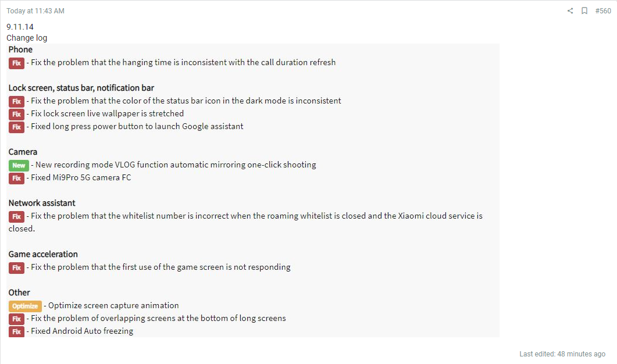Viewport: 617px width, 364px height.
Task: Click the Fix badge under Network assistant
Action: pyautogui.click(x=16, y=216)
